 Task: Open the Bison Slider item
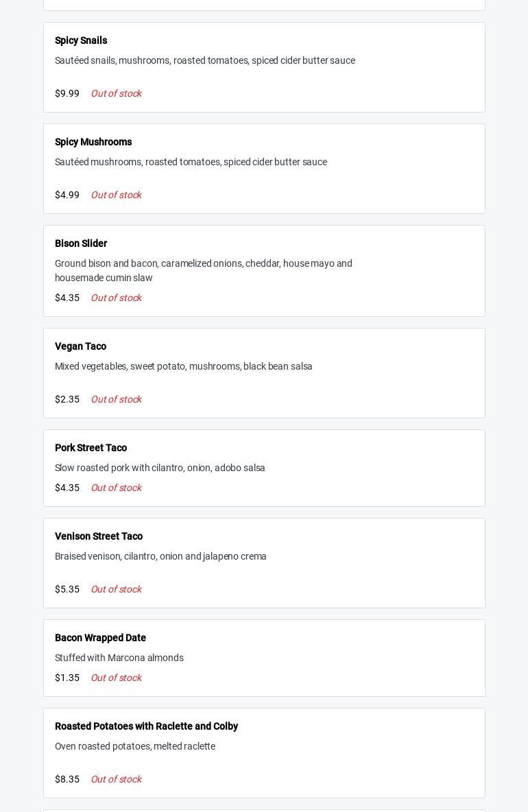[x=81, y=243]
